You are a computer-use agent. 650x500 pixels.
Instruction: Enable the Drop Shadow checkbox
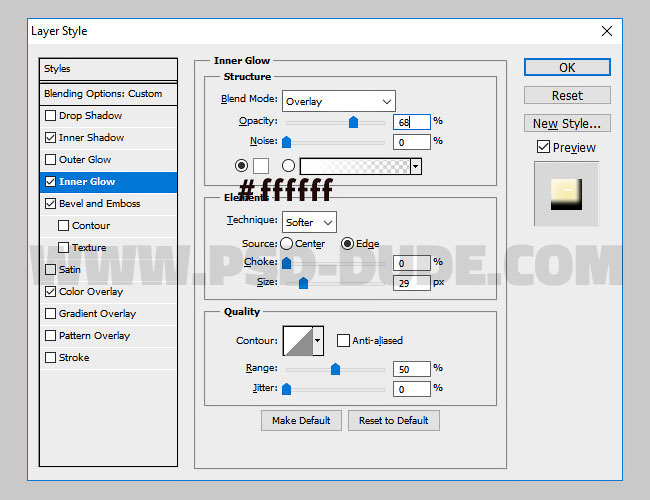pos(50,115)
